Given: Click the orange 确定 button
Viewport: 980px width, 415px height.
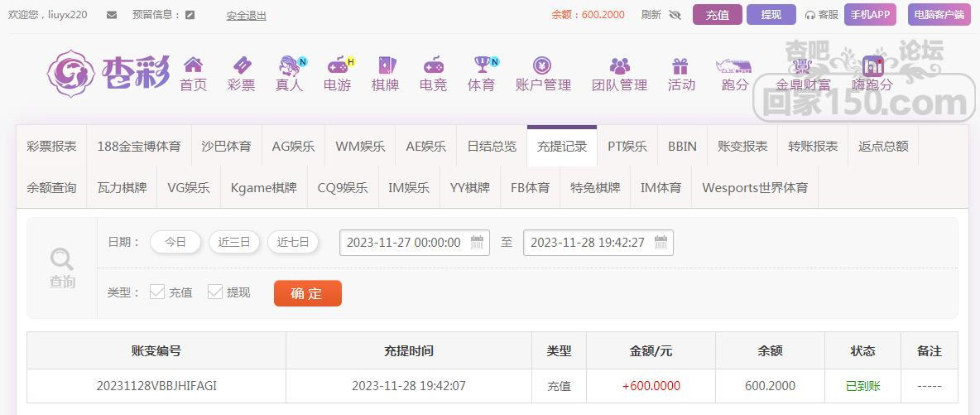Looking at the screenshot, I should pos(308,293).
